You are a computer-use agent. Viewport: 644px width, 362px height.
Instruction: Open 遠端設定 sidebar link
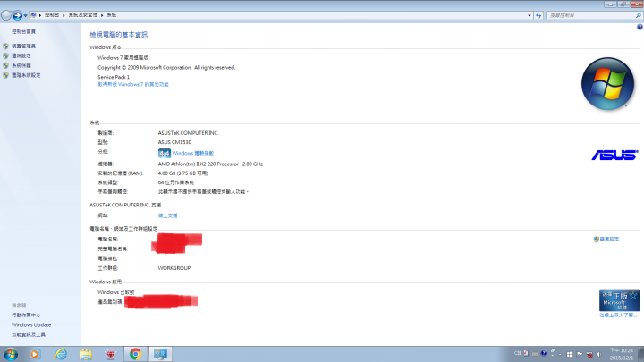tap(21, 55)
